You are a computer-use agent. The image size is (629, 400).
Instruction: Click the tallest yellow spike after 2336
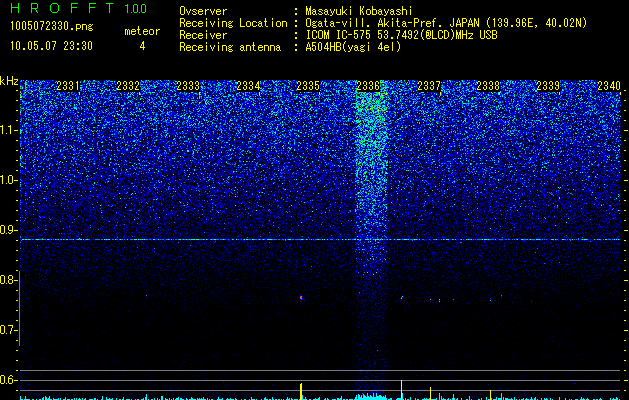(401, 390)
